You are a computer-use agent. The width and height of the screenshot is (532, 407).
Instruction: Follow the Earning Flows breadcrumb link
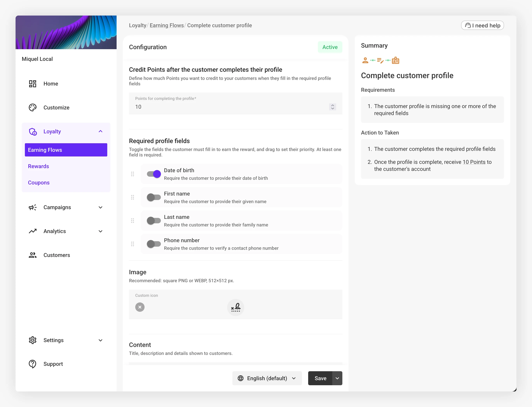pos(167,25)
